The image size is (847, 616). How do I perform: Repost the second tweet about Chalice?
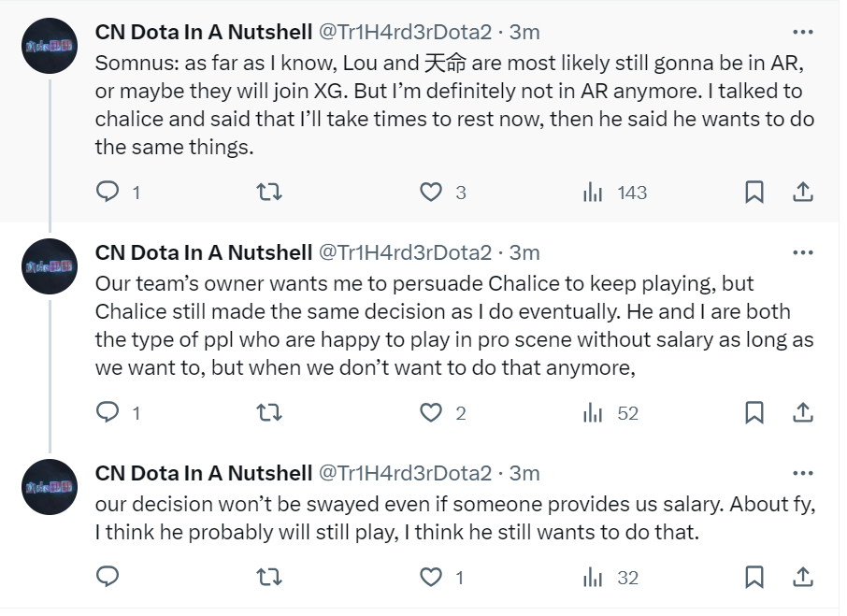(x=269, y=413)
